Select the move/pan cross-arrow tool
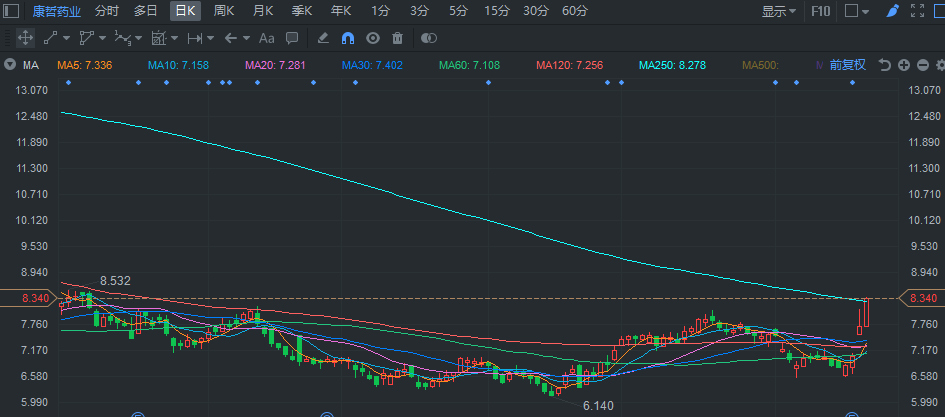This screenshot has width=945, height=417. click(25, 38)
